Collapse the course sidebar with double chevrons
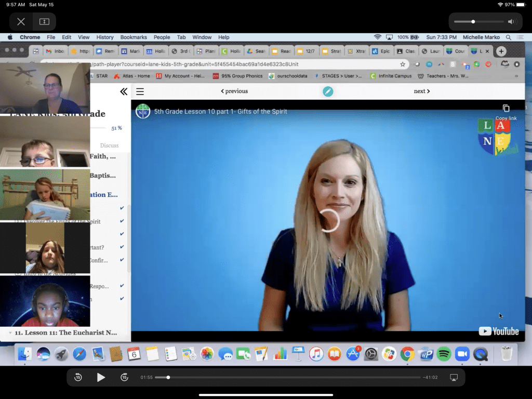 (124, 91)
